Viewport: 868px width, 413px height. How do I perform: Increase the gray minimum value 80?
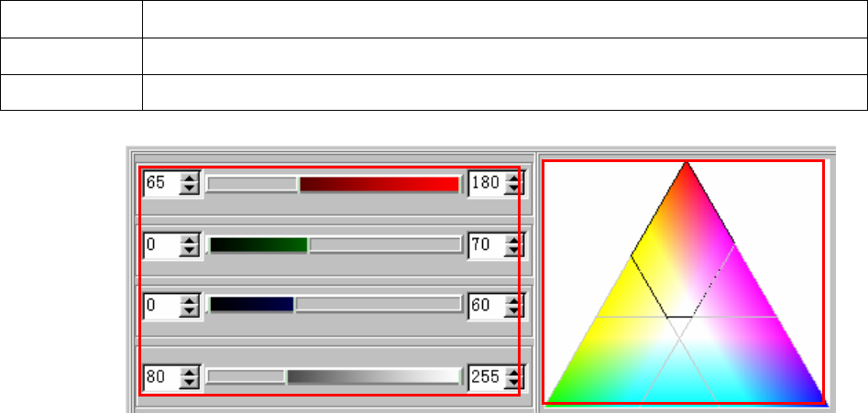[190, 372]
